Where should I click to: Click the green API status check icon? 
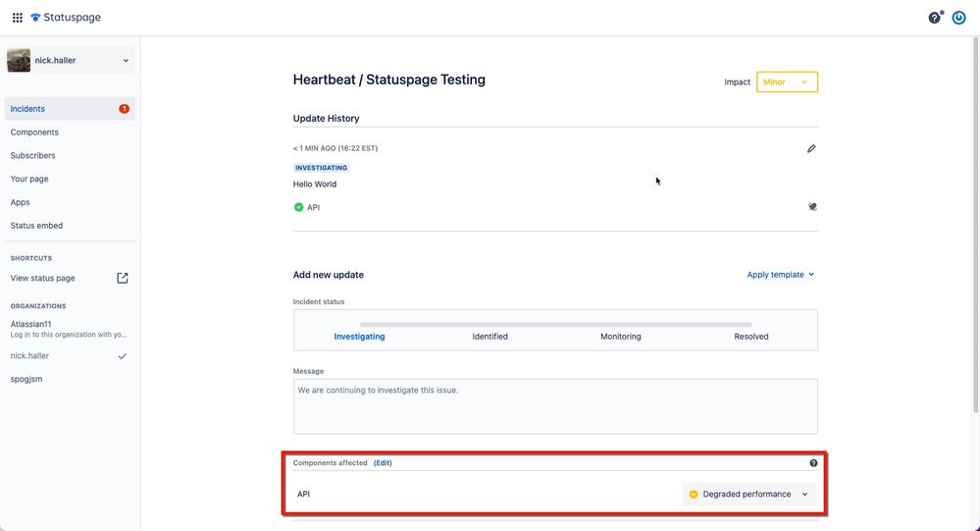tap(299, 207)
